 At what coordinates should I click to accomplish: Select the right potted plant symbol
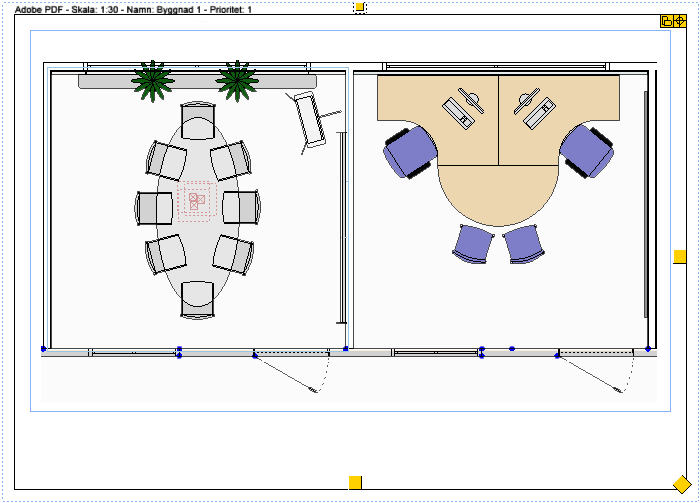237,81
